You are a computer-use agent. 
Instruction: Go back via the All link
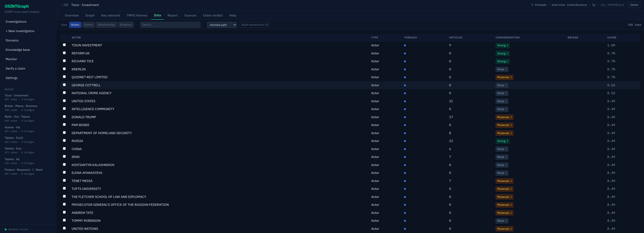click(x=65, y=5)
